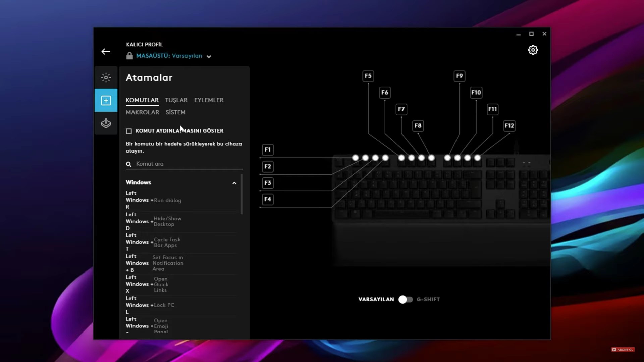Select the Lock PC command entry

164,305
